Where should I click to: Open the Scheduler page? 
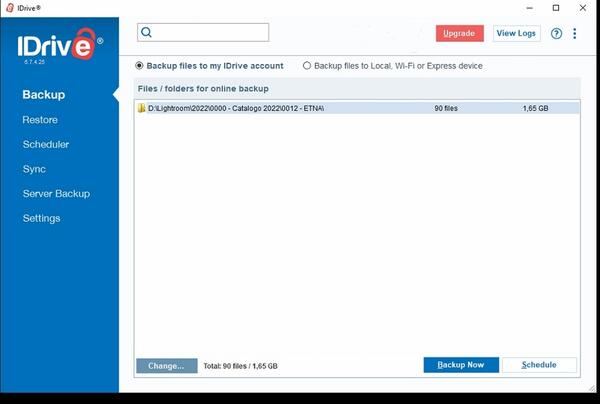(x=46, y=144)
